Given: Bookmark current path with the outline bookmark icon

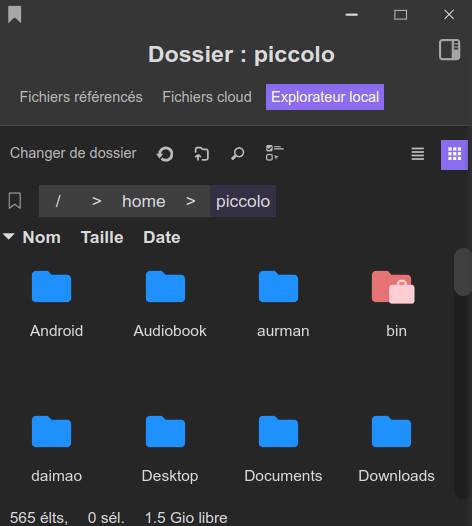Looking at the screenshot, I should pos(15,201).
